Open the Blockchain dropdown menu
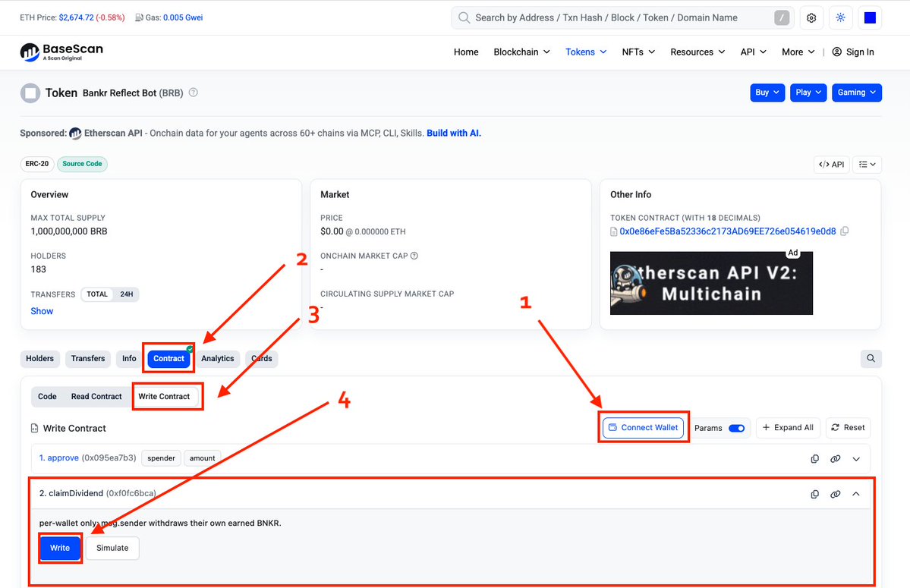The height and width of the screenshot is (588, 910). 521,52
